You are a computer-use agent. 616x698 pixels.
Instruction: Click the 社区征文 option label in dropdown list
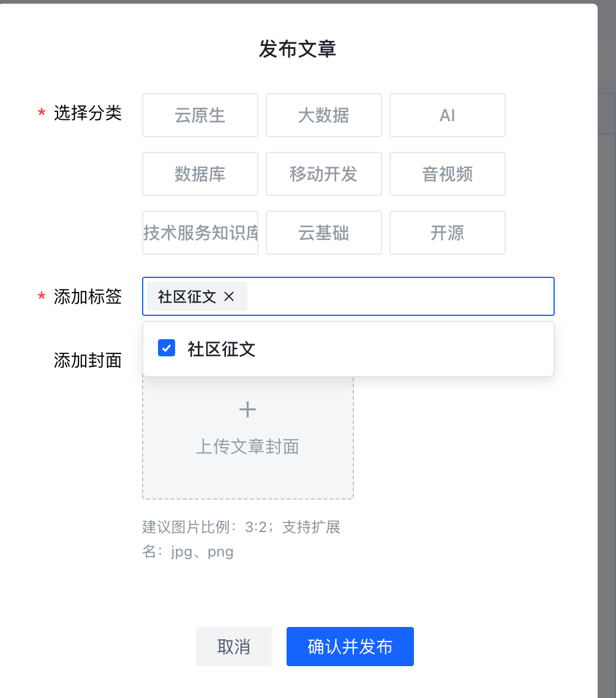point(222,349)
